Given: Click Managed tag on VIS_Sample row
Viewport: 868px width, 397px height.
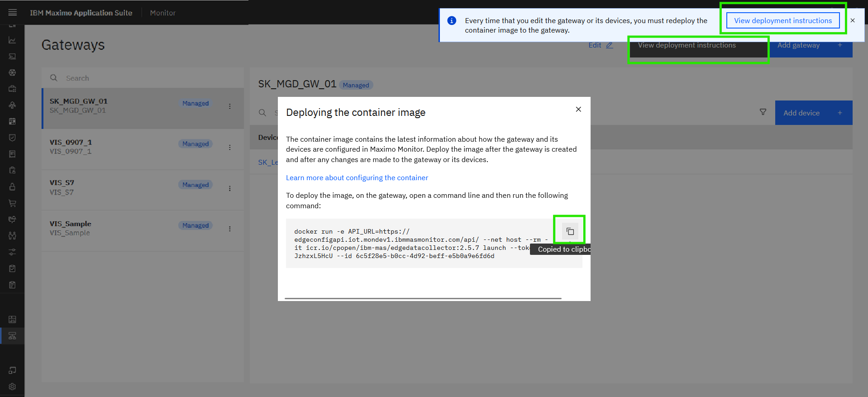Looking at the screenshot, I should [196, 225].
